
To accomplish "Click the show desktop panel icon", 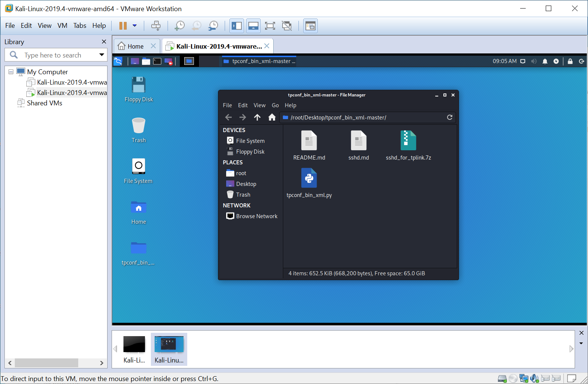I will point(135,61).
